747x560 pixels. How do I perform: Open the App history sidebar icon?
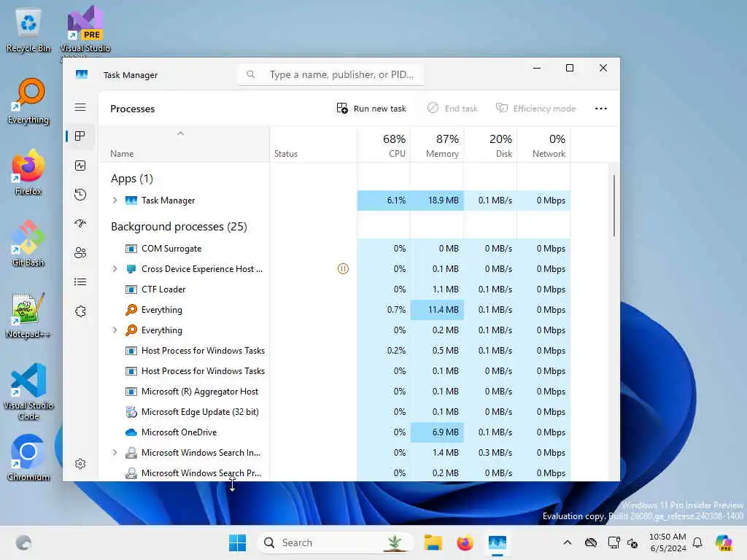click(80, 194)
